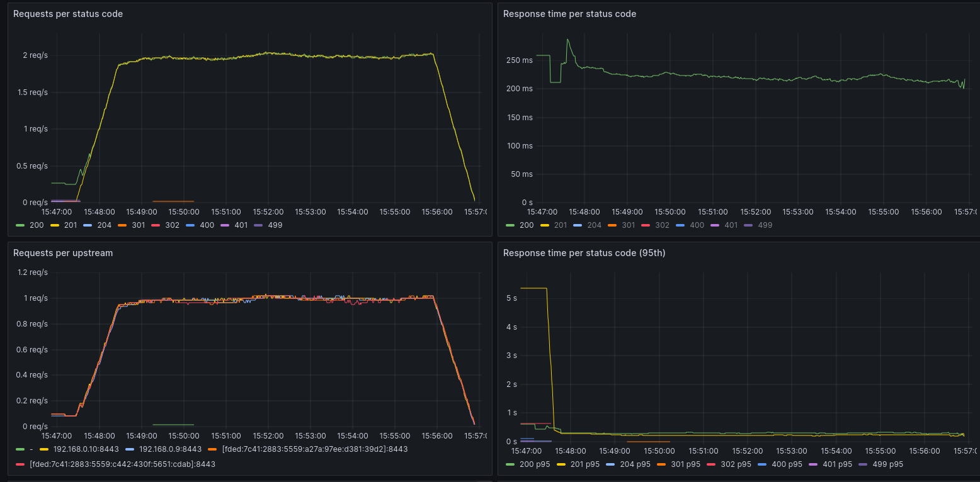Image resolution: width=980 pixels, height=482 pixels.
Task: Toggle 499 p95 legend entry
Action: pos(887,464)
